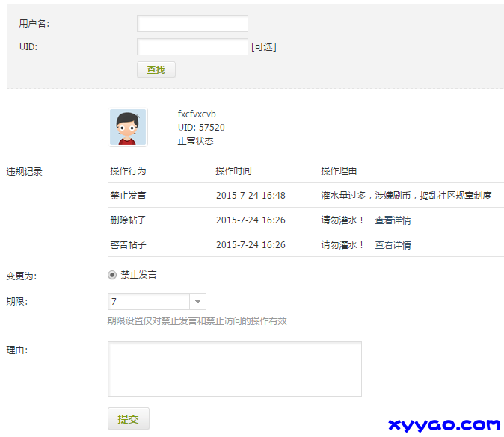Click into the UID input box
Viewport: 504px width, 437px height.
pos(192,47)
